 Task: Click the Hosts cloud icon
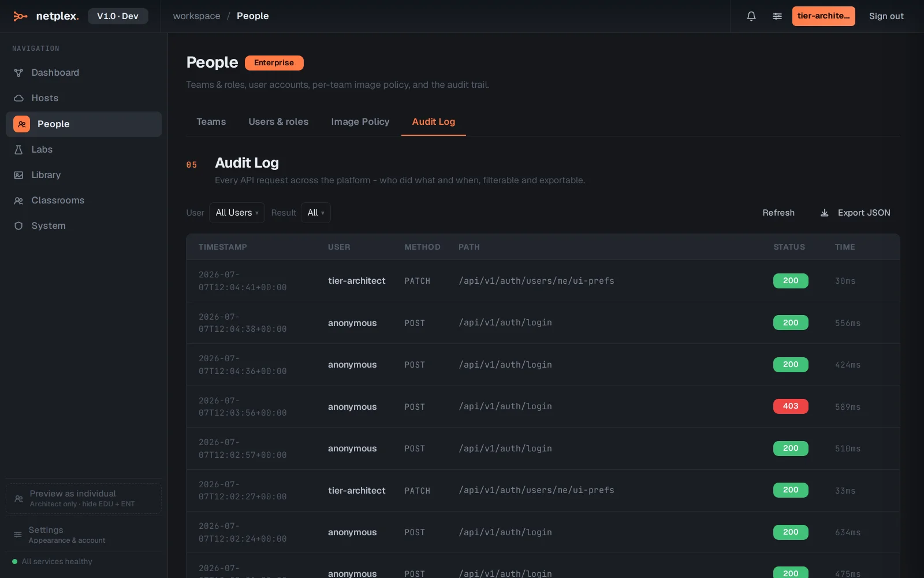tap(18, 98)
